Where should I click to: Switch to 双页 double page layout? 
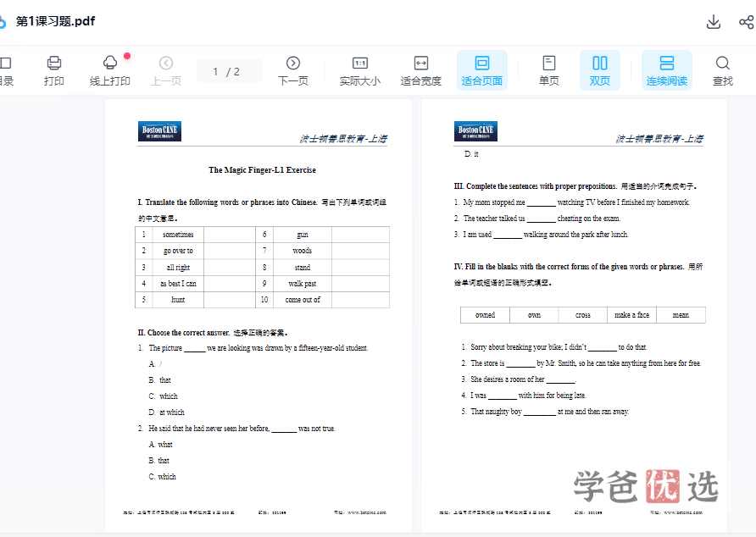(600, 71)
